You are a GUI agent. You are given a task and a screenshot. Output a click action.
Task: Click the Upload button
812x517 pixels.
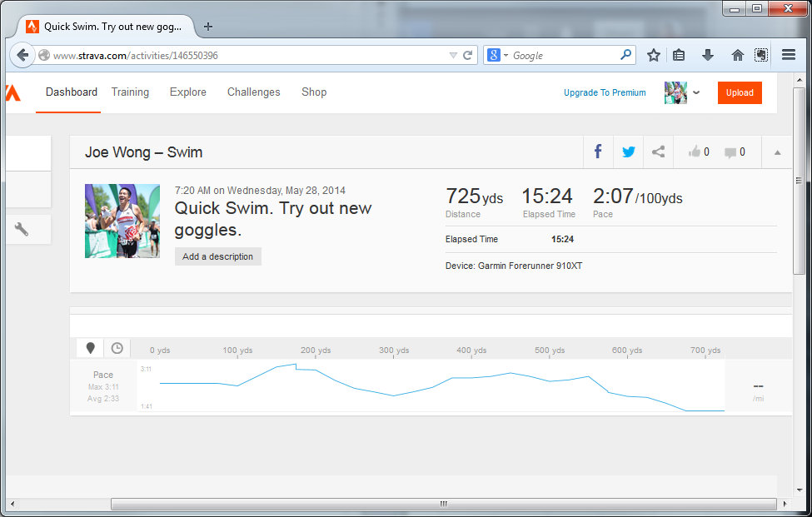tap(739, 92)
